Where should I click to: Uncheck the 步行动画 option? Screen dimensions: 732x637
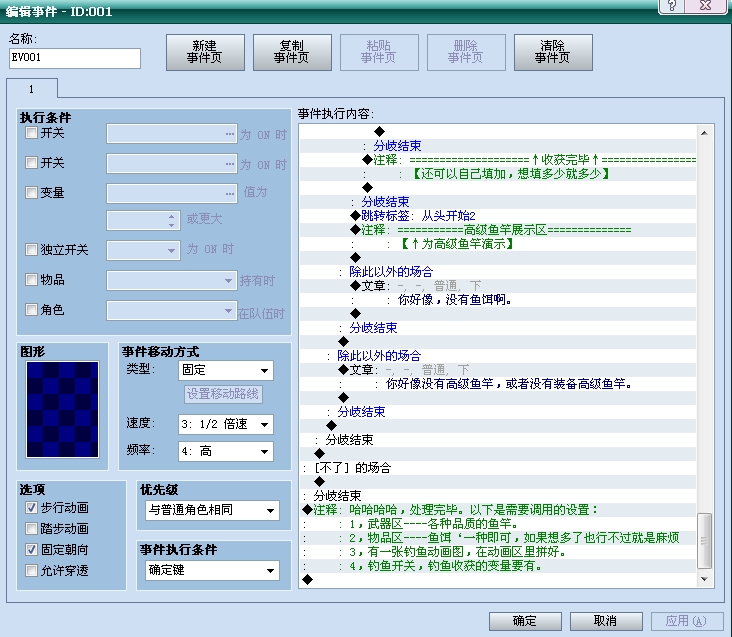click(x=31, y=508)
